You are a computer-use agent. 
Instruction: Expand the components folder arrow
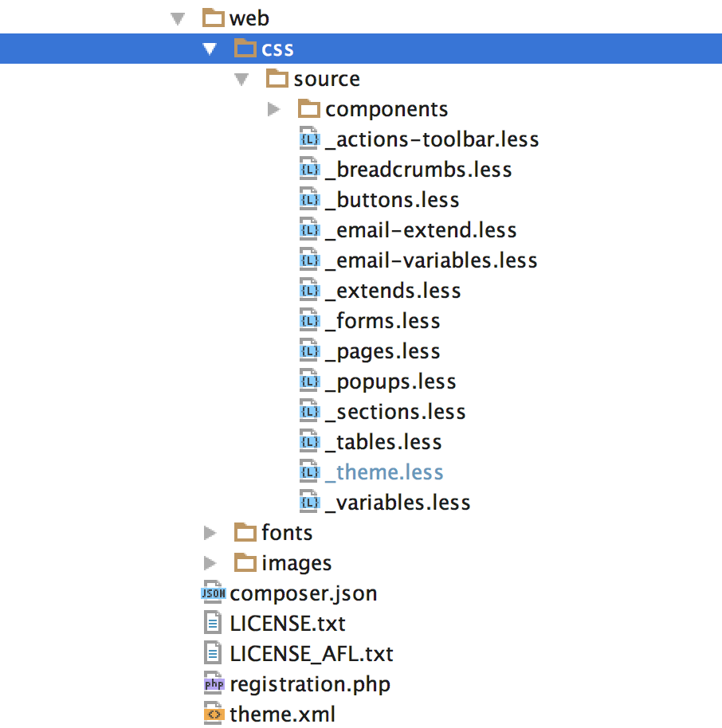(274, 110)
